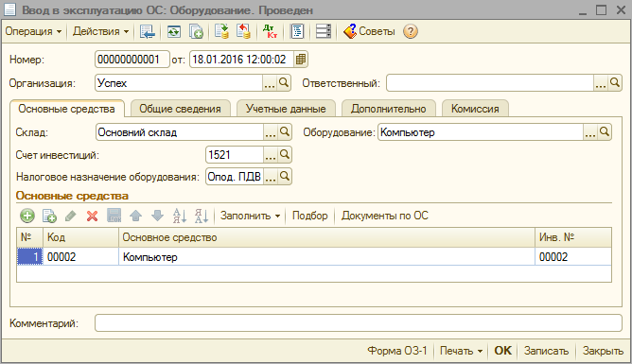Click the Налоговое назначение magnifier icon
The height and width of the screenshot is (364, 632).
(x=285, y=177)
